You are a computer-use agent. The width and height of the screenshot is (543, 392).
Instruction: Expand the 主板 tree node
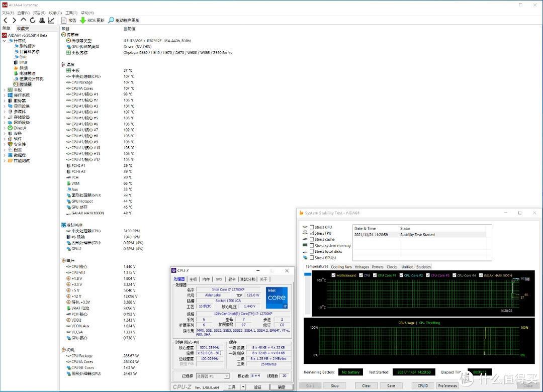click(4, 89)
